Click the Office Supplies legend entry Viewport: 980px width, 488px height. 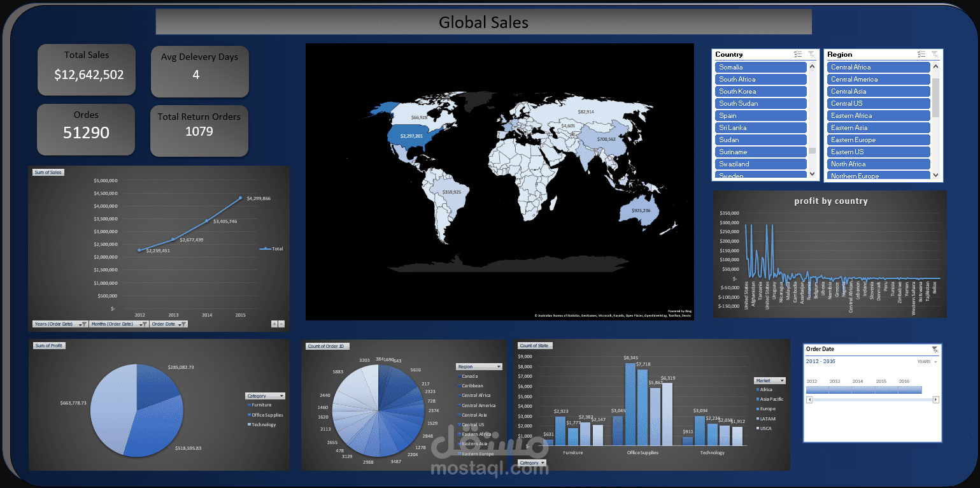(x=264, y=415)
